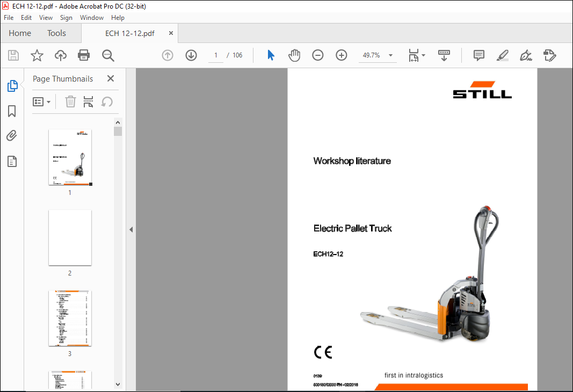The height and width of the screenshot is (392, 573).
Task: Select the Highlight text tool
Action: [503, 55]
